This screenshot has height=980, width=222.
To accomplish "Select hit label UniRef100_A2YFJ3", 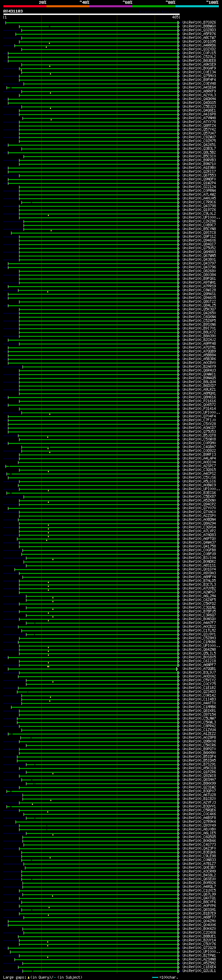I will [x=199, y=802].
